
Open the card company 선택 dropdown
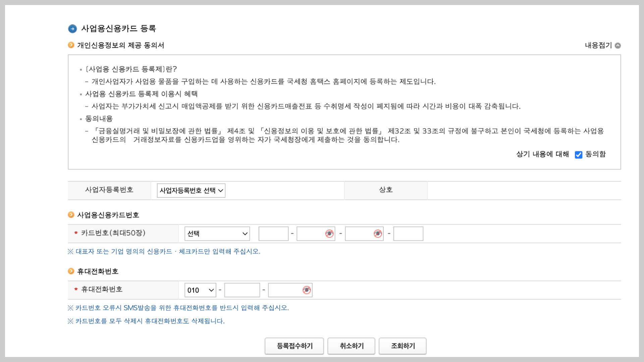pyautogui.click(x=217, y=234)
